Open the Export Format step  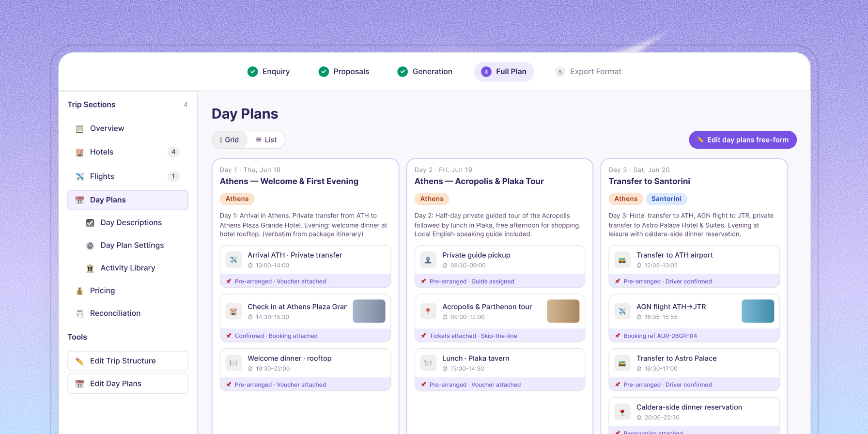click(589, 72)
